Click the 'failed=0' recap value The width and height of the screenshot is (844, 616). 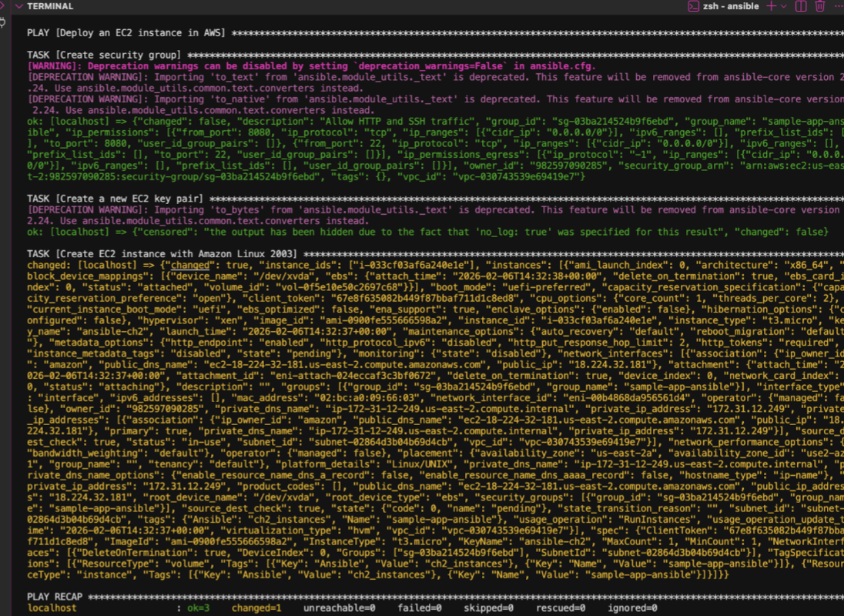(x=420, y=608)
